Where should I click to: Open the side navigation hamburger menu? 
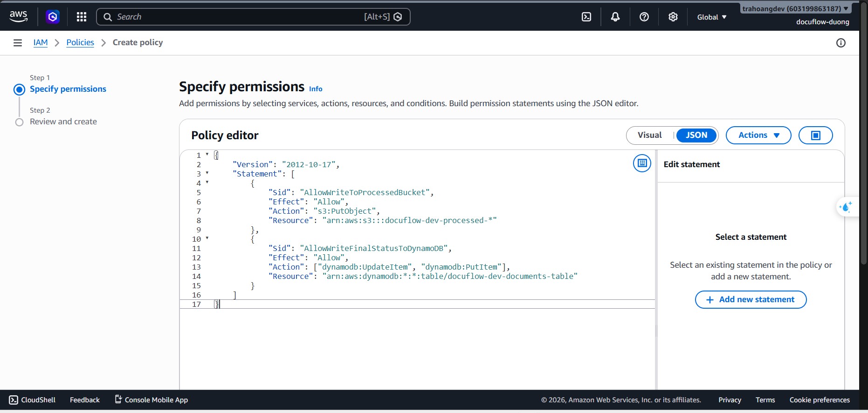click(18, 43)
